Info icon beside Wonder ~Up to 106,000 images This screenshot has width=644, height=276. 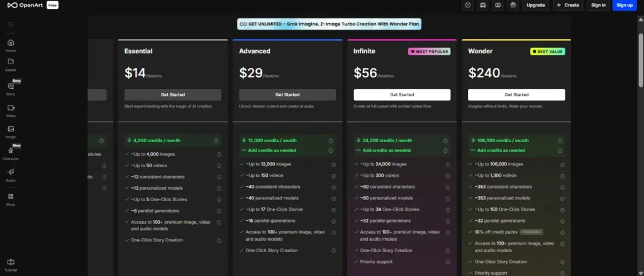pos(563,165)
